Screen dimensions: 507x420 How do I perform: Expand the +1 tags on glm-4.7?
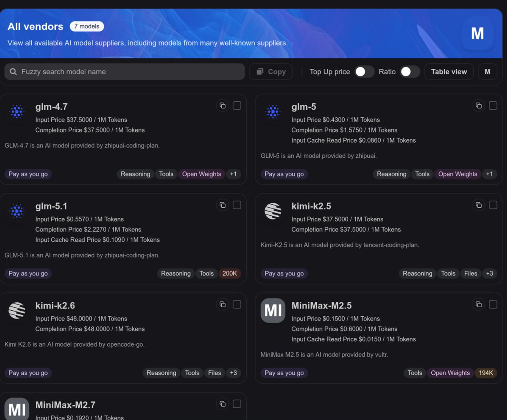click(233, 174)
